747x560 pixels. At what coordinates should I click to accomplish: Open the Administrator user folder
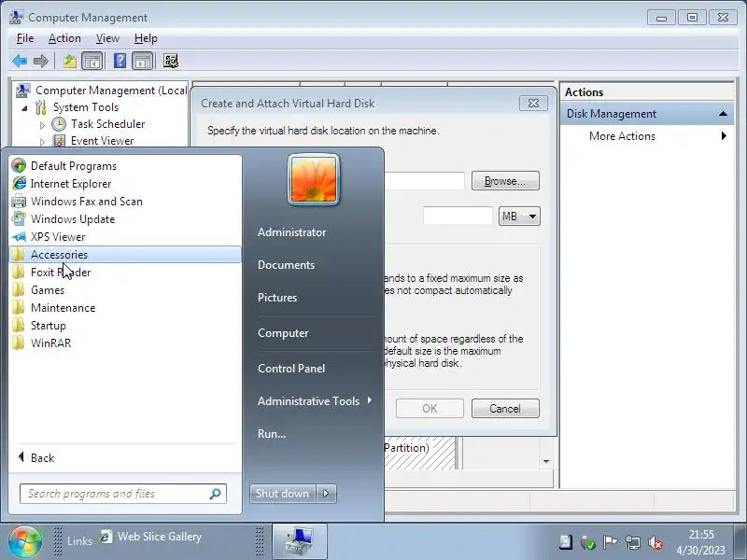pos(291,231)
